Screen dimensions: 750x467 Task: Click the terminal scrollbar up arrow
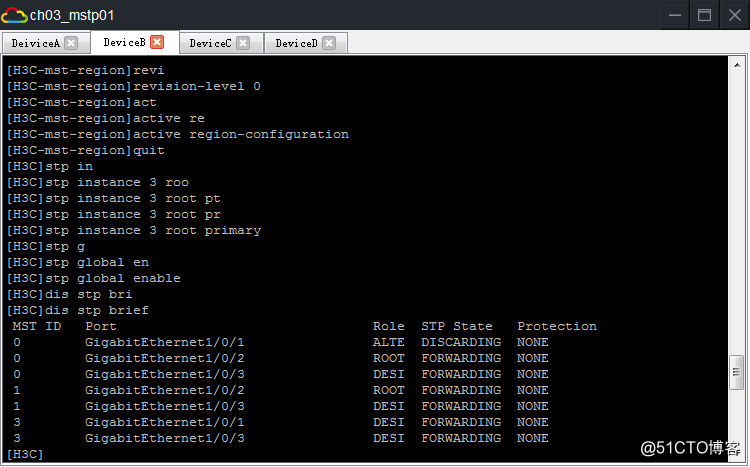click(x=737, y=65)
